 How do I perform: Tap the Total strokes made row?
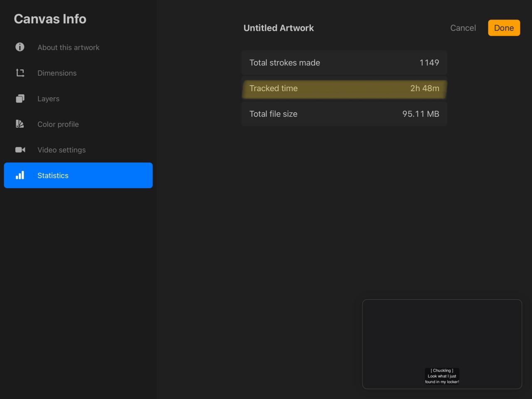344,63
